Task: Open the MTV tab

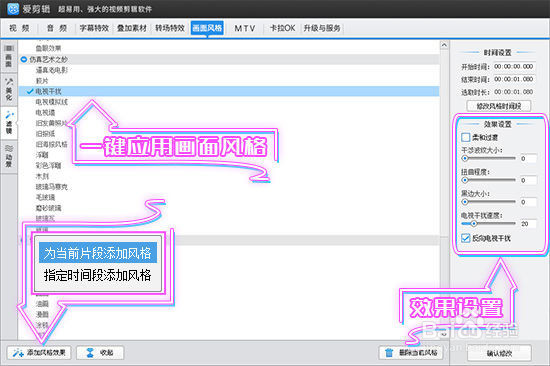Action: click(244, 28)
